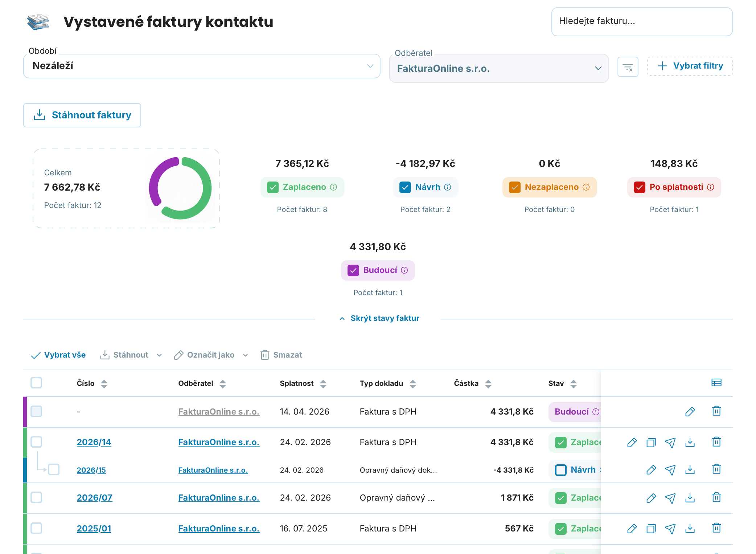756x554 pixels.
Task: Show info for Po splatnosti status
Action: (710, 187)
